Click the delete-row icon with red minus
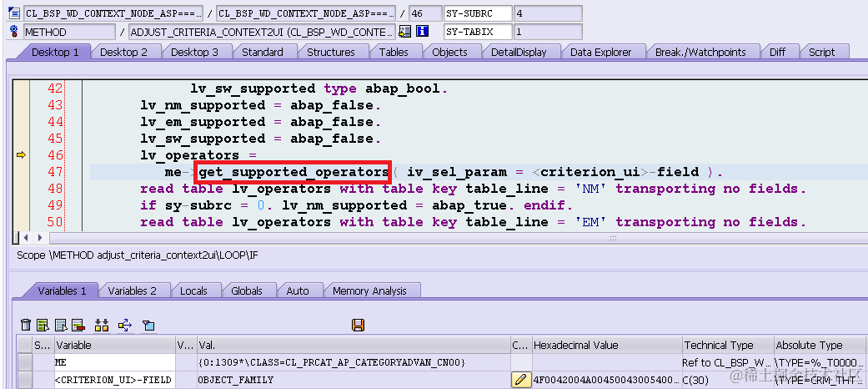 pyautogui.click(x=78, y=326)
